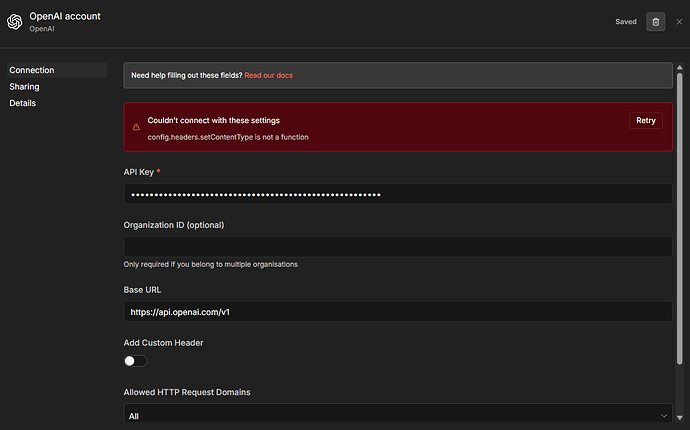Click the vertical scrollbar thumb
This screenshot has width=690, height=430.
pos(679,218)
